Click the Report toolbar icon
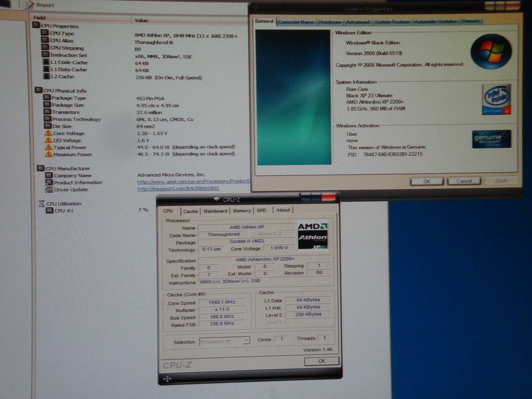 point(30,5)
